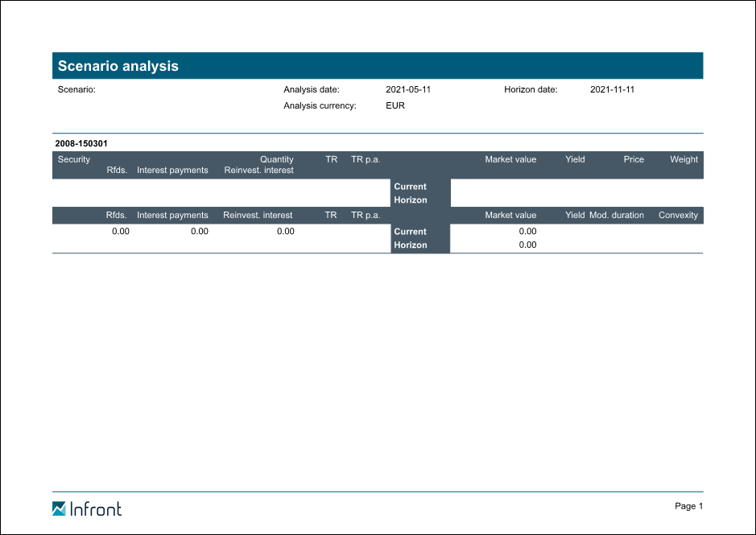
Task: Click the Horizon label in the bottom totals row
Action: [410, 245]
